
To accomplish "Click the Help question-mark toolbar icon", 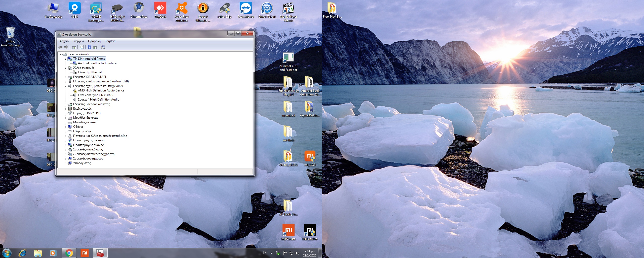I will (x=89, y=47).
